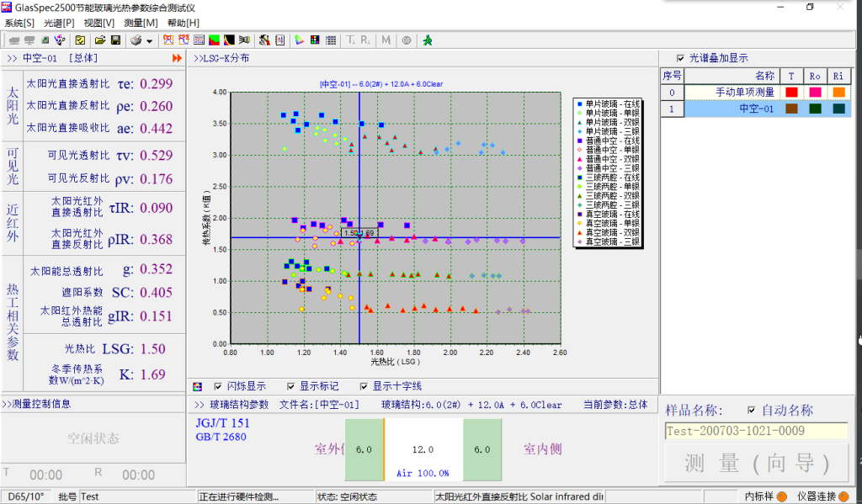The image size is (862, 504).
Task: Open the dropdown arrow beside the printer
Action: click(149, 40)
